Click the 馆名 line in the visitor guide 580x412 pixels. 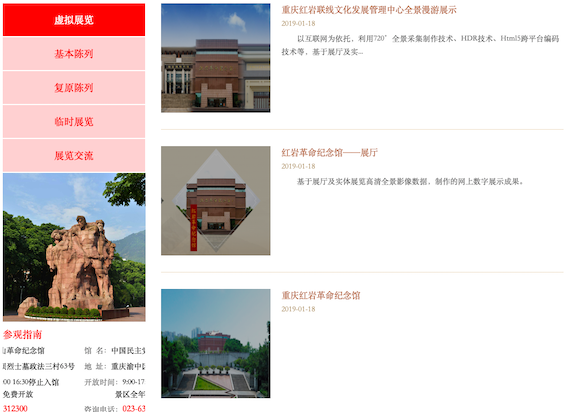point(115,350)
